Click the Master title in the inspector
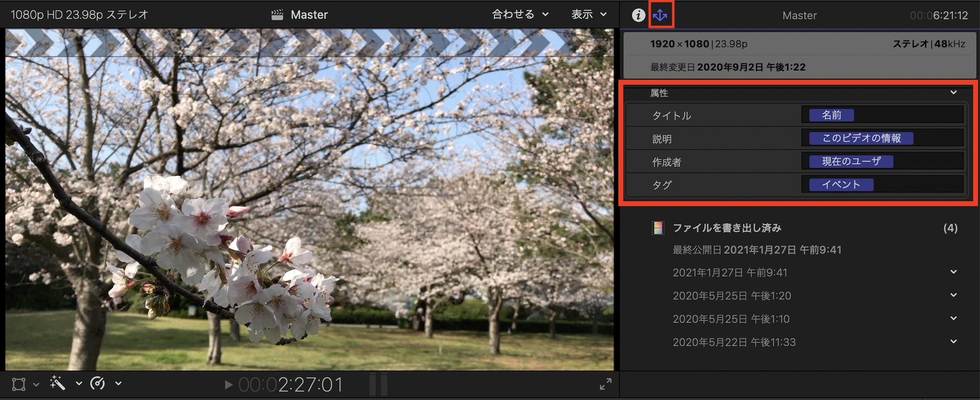 [800, 15]
